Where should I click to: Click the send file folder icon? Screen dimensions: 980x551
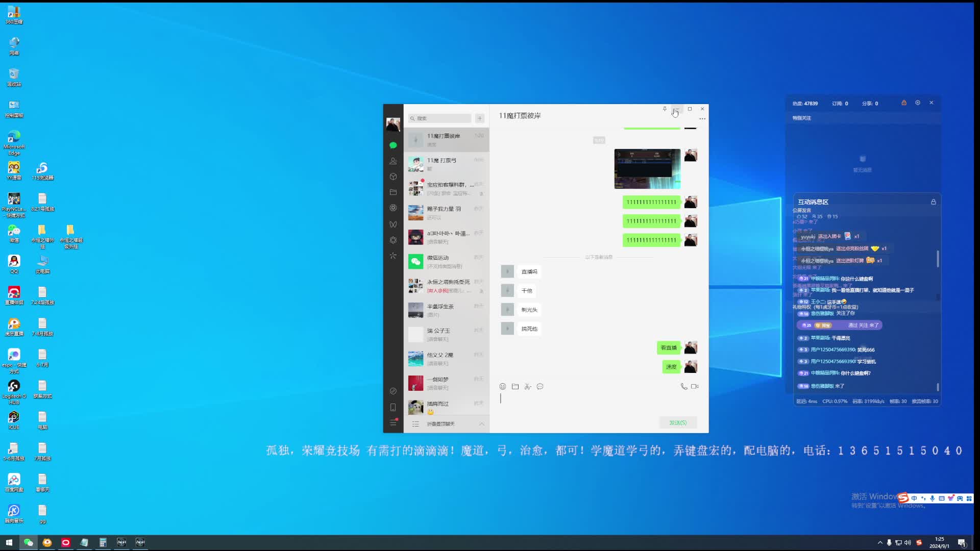(515, 387)
